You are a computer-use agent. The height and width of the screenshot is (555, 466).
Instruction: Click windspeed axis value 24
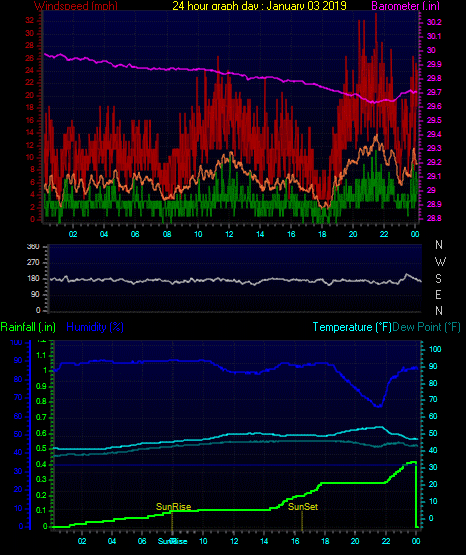pyautogui.click(x=30, y=70)
